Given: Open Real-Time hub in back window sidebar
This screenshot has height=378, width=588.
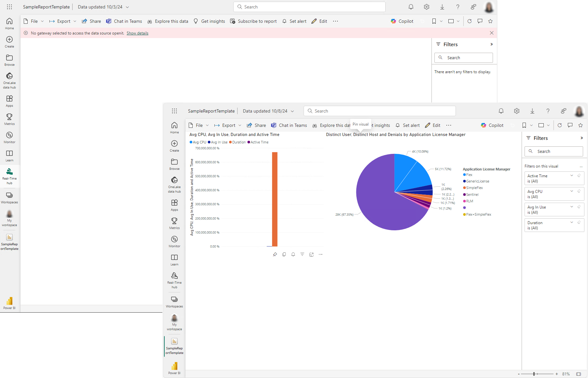Looking at the screenshot, I should pos(9,176).
